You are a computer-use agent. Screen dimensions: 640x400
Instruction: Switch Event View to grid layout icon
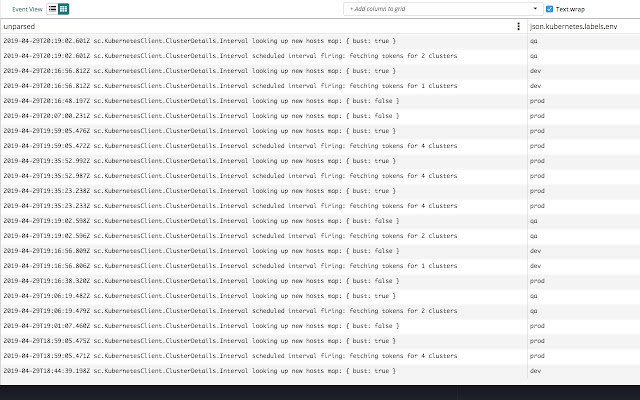(63, 9)
